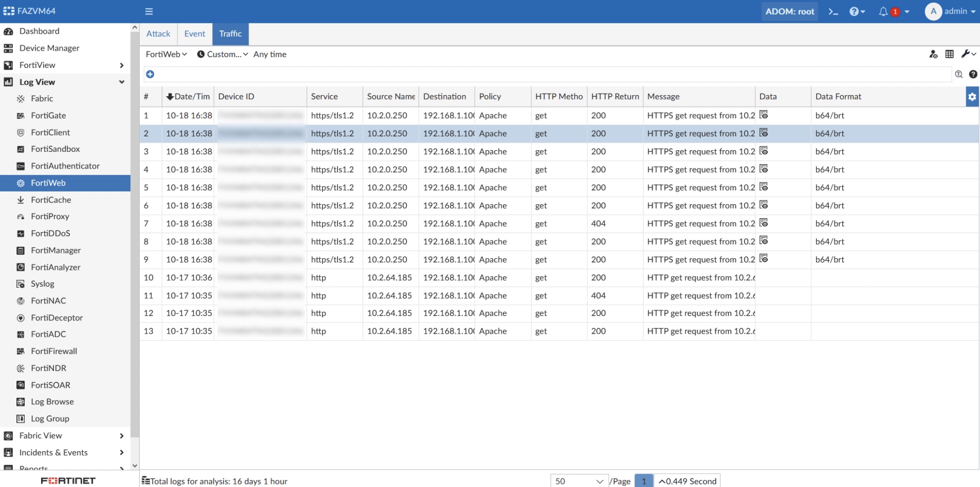Click FAZVM64 apps grid icon
The height and width of the screenshot is (487, 980).
point(9,11)
